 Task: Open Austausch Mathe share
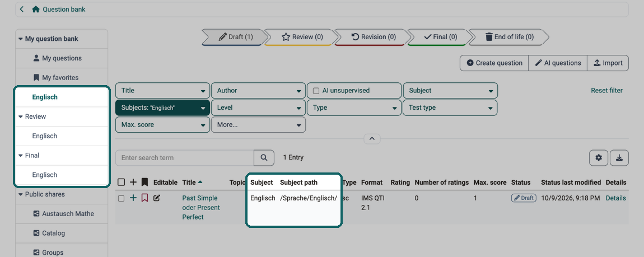(62, 214)
